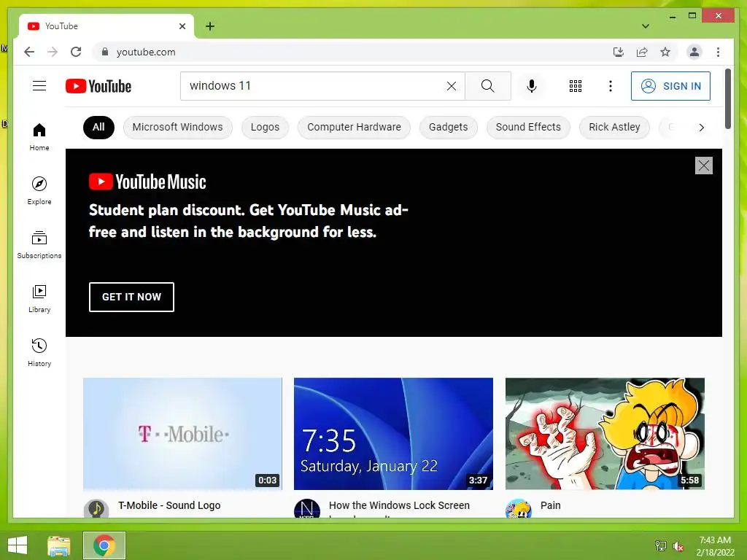Viewport: 747px width, 560px height.
Task: Show more filter chips with arrow
Action: click(x=701, y=127)
